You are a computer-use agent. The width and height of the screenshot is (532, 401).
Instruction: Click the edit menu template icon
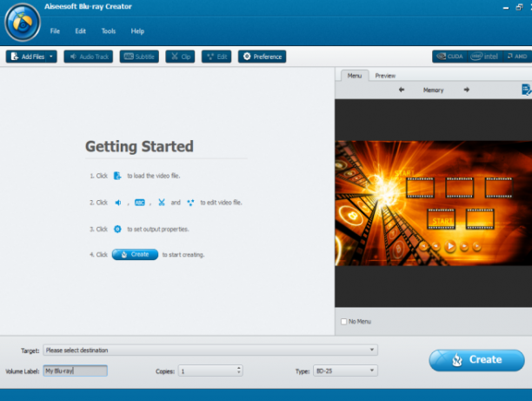[526, 90]
